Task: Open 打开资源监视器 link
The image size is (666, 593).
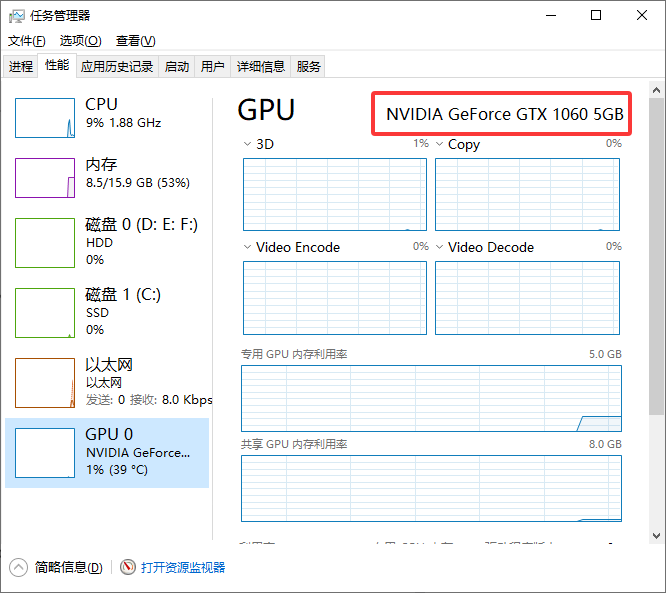Action: coord(183,568)
